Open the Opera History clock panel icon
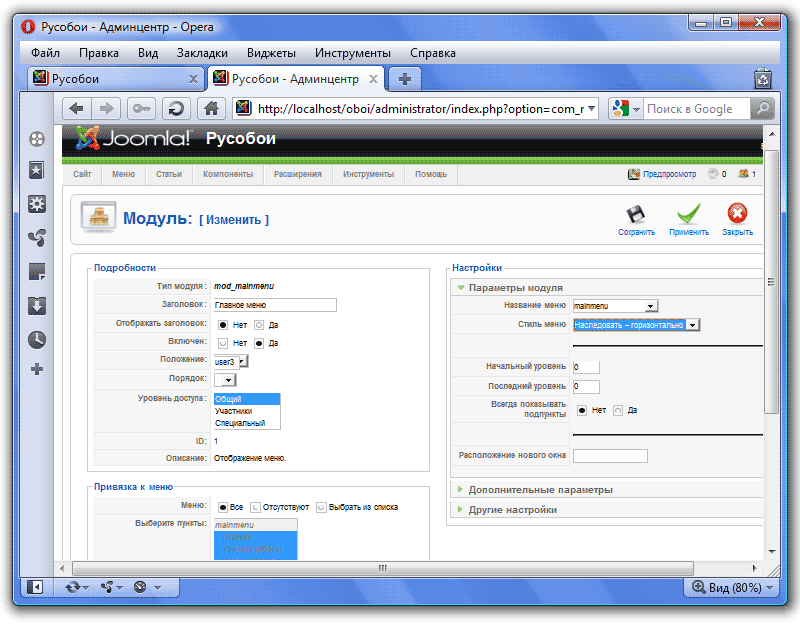The width and height of the screenshot is (800, 628). (x=37, y=339)
